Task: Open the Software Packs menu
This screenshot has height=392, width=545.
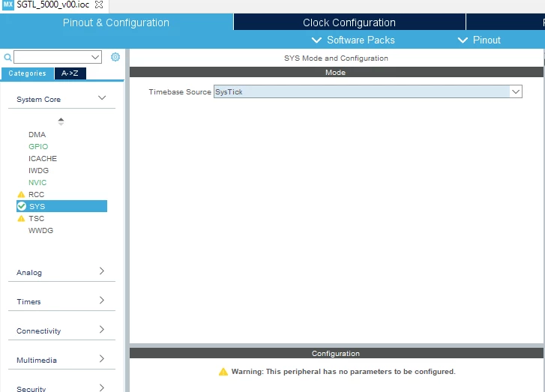Action: coord(353,40)
